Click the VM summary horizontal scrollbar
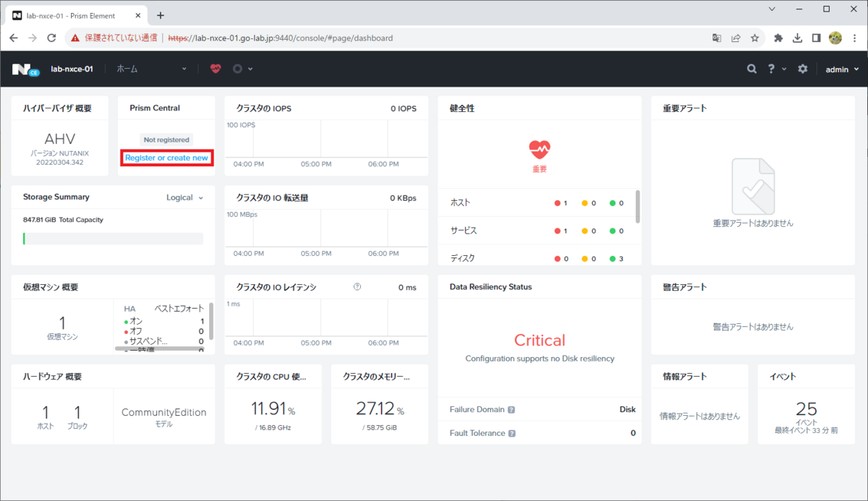 point(158,348)
